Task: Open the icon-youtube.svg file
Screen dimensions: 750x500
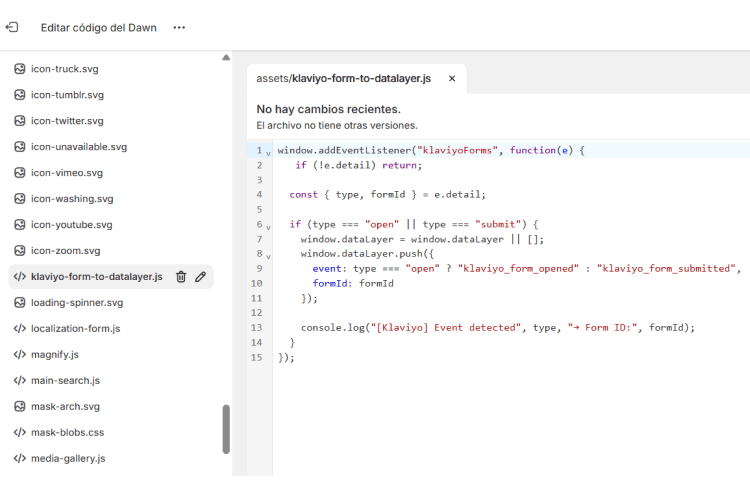Action: (x=72, y=224)
